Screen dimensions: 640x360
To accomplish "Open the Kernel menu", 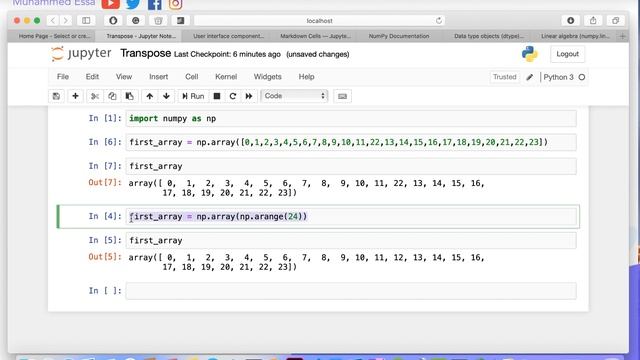I will [x=226, y=77].
